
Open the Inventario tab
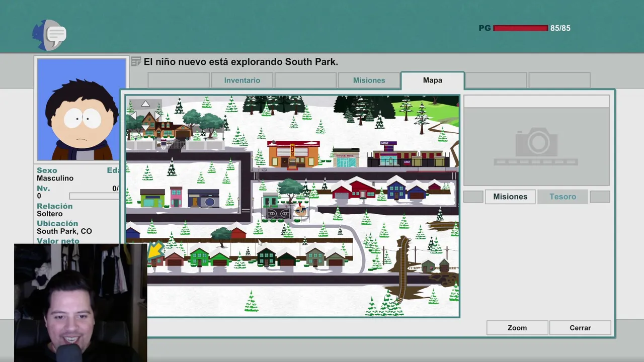242,80
